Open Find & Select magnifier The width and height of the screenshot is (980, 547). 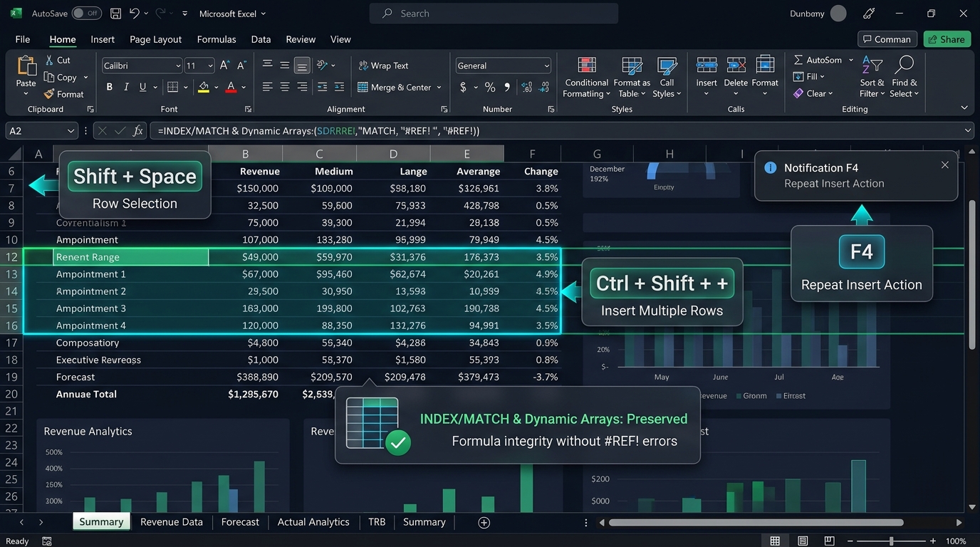click(x=904, y=66)
